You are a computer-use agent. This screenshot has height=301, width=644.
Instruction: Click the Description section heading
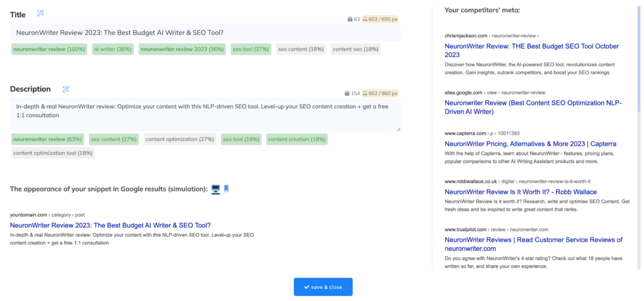(x=30, y=89)
